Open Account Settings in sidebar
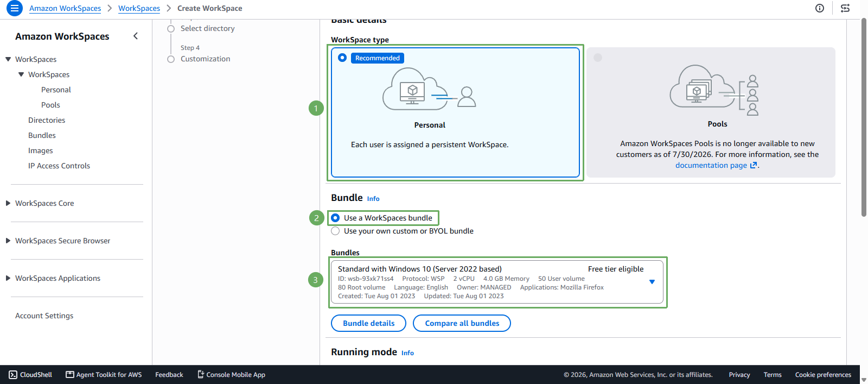 pyautogui.click(x=44, y=316)
